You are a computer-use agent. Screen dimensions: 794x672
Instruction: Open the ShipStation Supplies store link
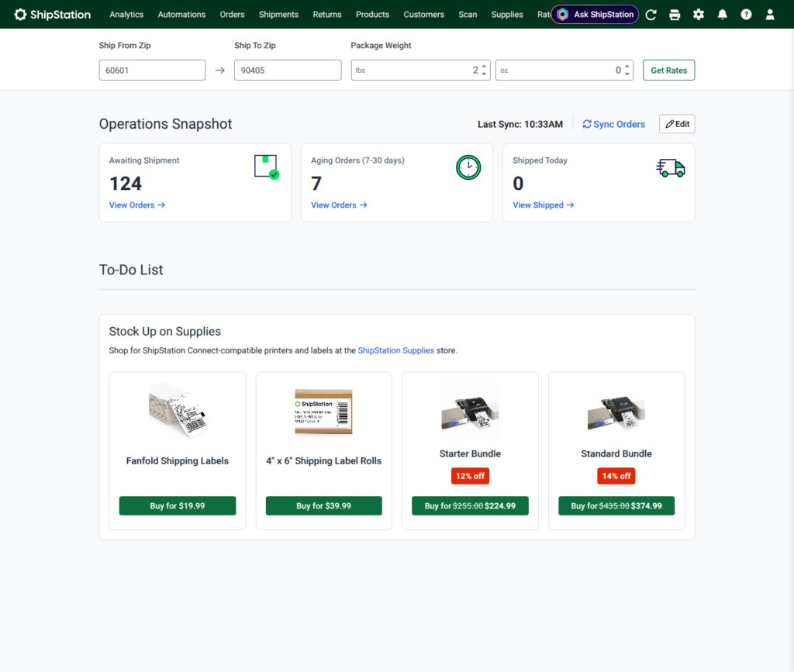(x=396, y=350)
